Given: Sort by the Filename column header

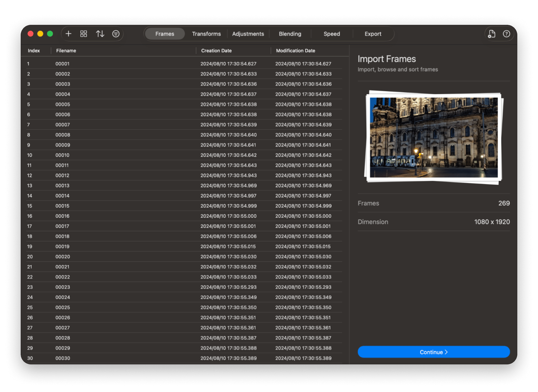Looking at the screenshot, I should pos(66,51).
